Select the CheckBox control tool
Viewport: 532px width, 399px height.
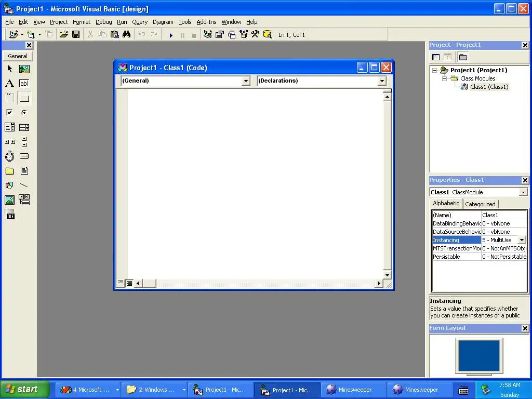9,112
